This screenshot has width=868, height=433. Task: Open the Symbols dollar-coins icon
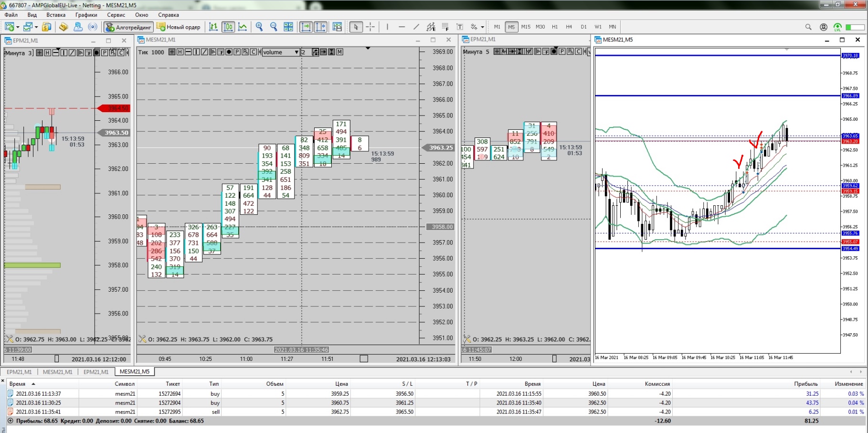click(x=46, y=27)
